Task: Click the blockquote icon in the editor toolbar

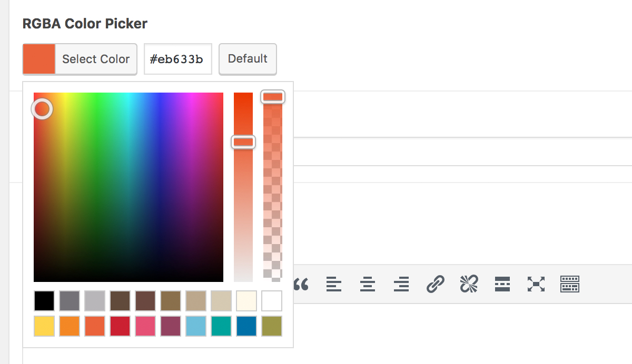Action: 301,285
